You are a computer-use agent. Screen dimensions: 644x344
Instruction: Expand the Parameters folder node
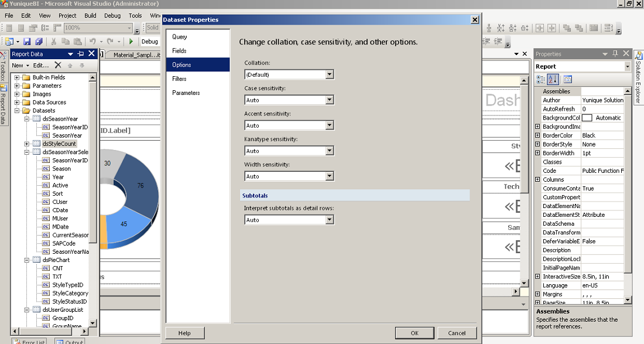[x=17, y=86]
